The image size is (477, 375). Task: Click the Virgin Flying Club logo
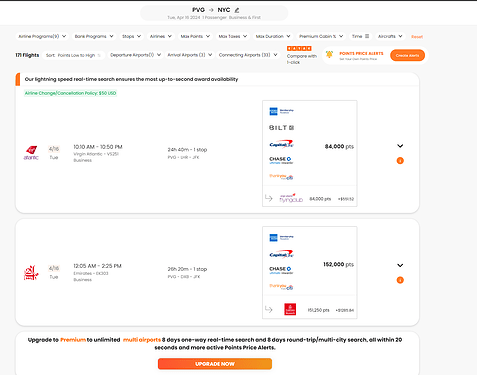tap(291, 198)
